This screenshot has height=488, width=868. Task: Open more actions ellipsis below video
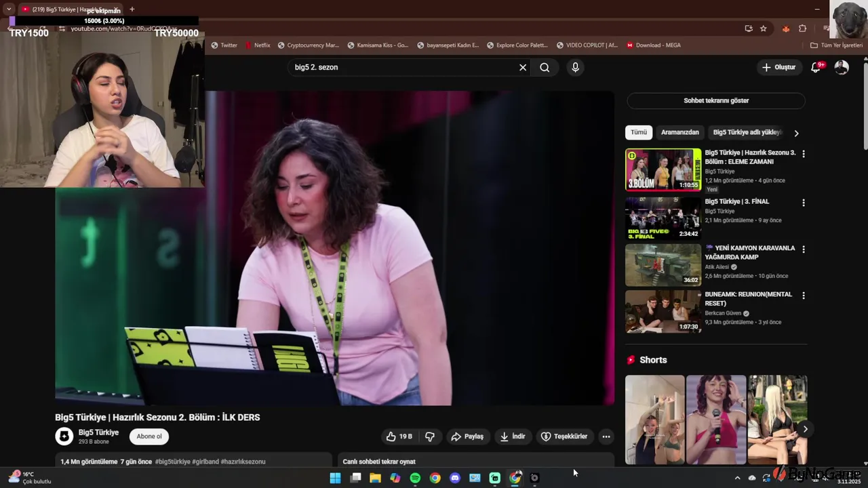click(606, 436)
